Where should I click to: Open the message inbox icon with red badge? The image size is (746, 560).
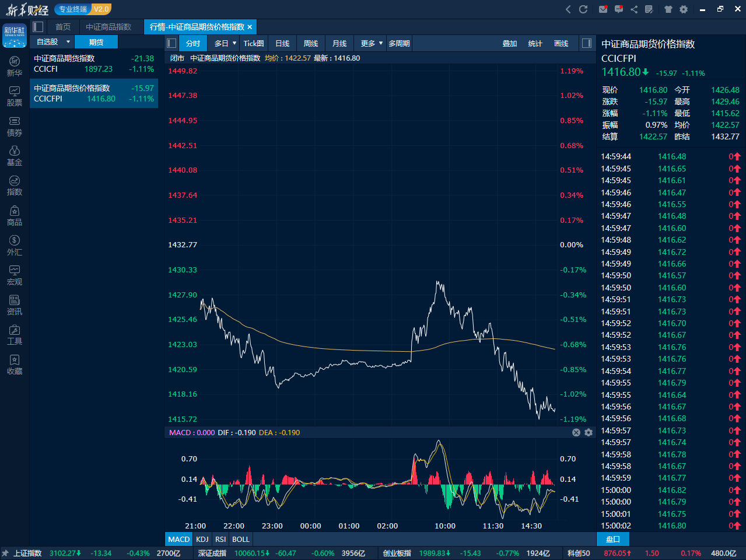[603, 9]
